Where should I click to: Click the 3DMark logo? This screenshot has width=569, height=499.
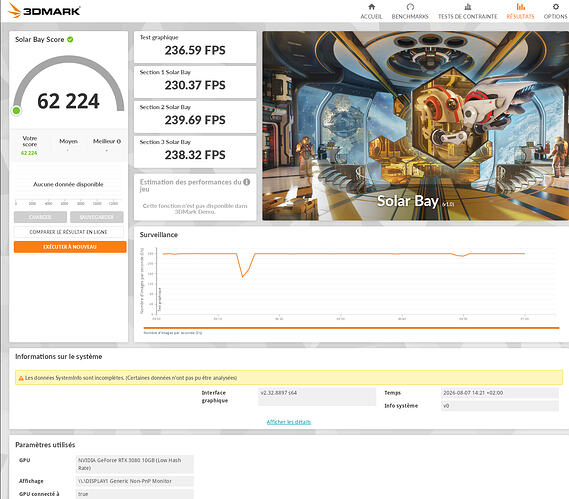(x=44, y=11)
